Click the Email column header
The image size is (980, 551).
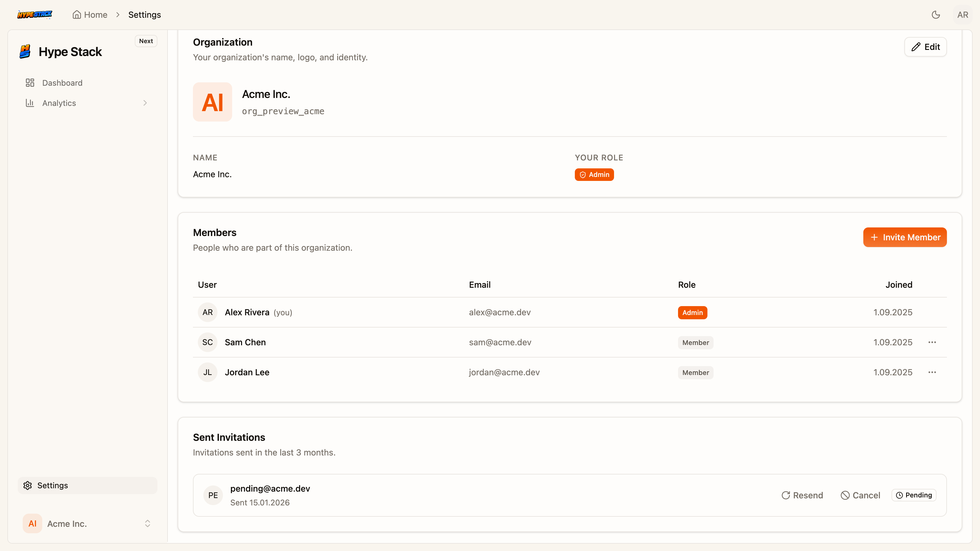[x=479, y=284]
